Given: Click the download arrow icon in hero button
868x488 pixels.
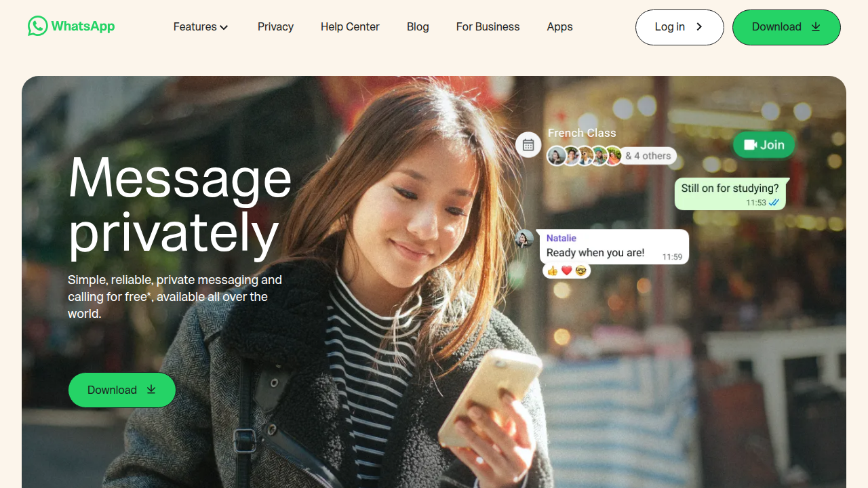Looking at the screenshot, I should click(151, 390).
